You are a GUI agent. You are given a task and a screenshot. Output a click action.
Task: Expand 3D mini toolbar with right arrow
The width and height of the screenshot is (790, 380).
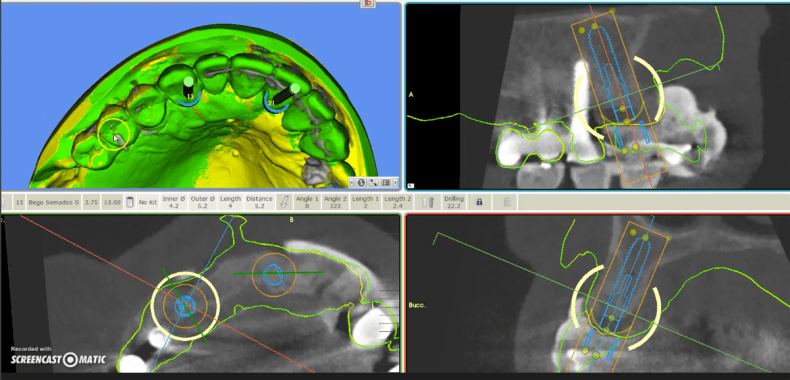[396, 182]
